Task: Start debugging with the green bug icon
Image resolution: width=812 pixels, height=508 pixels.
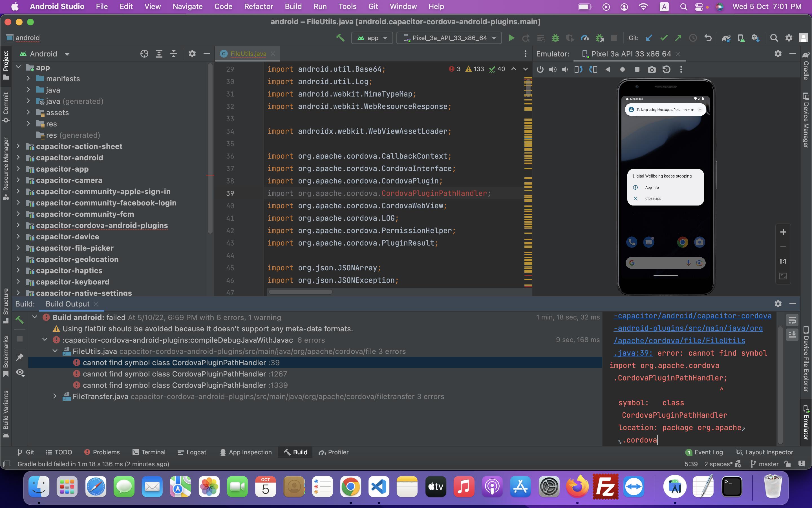Action: (x=555, y=38)
